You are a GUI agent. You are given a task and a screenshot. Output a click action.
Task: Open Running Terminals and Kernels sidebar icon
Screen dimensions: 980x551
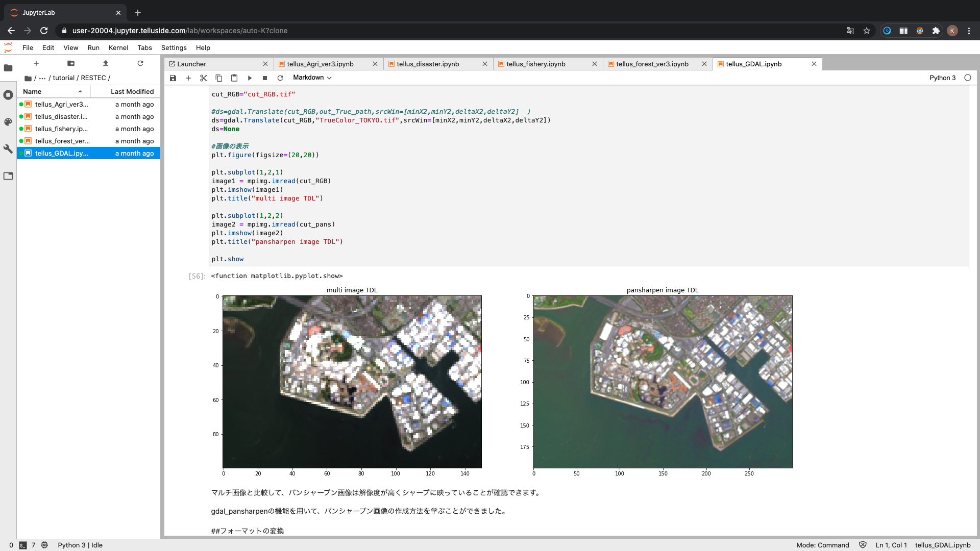pos(8,95)
